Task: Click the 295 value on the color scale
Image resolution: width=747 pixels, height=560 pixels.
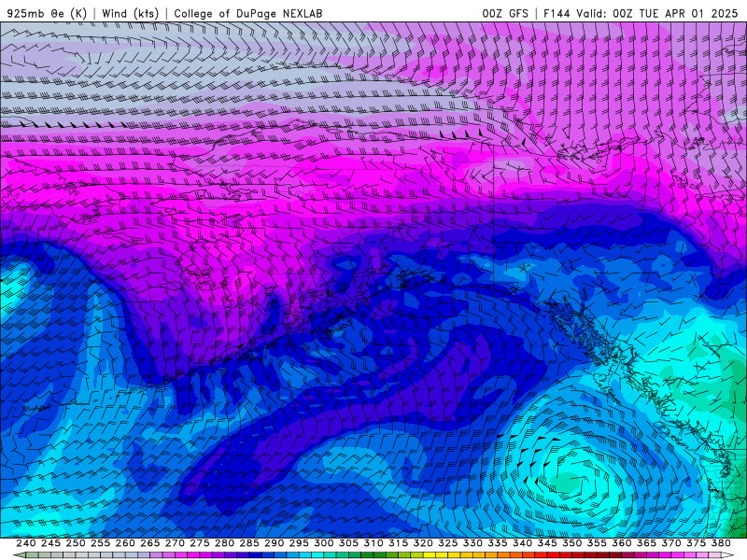Action: (x=299, y=543)
